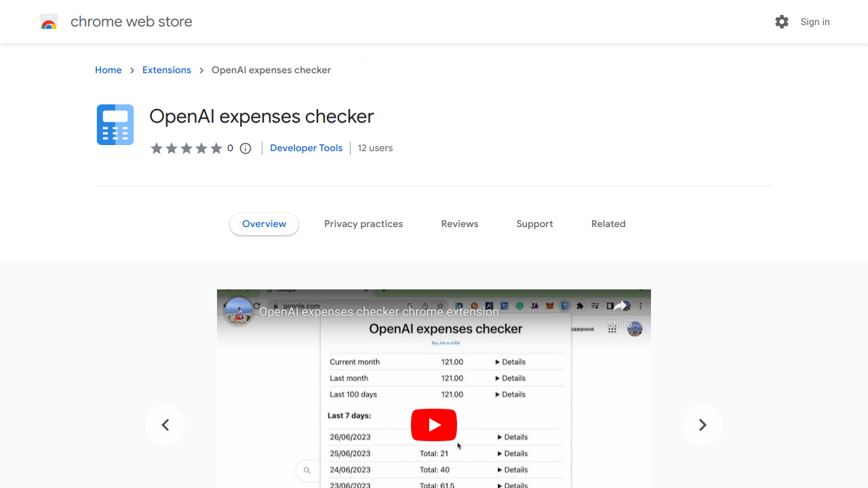868x488 pixels.
Task: Click the chrome web store title text
Action: click(x=132, y=22)
